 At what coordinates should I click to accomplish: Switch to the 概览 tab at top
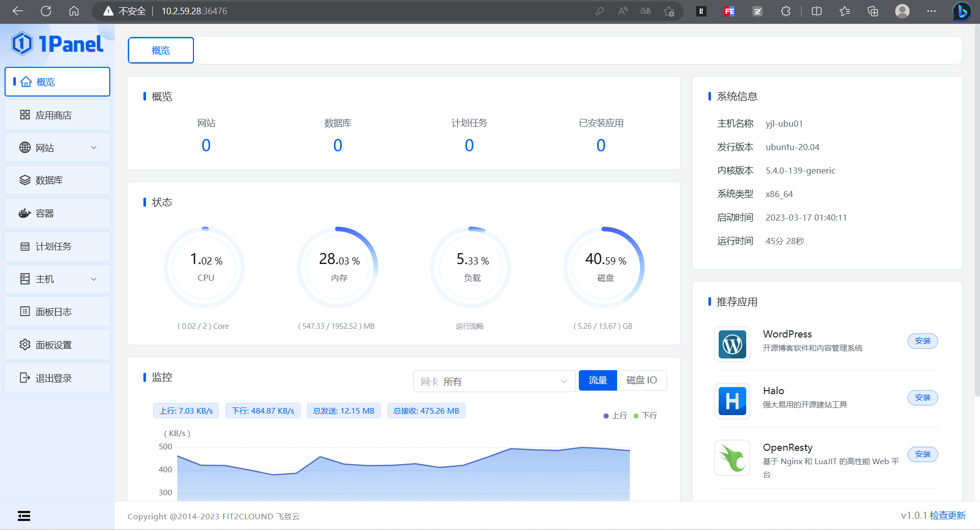[x=161, y=50]
